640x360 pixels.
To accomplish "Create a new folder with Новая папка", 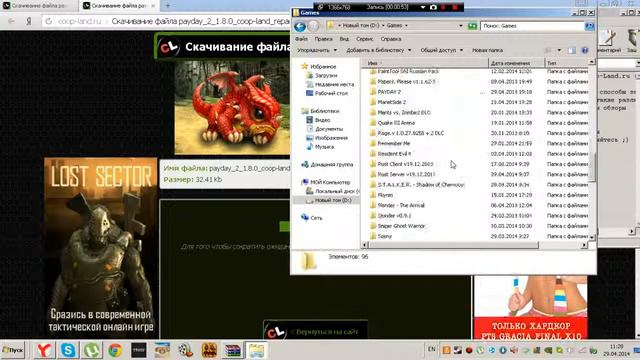I will pyautogui.click(x=487, y=50).
